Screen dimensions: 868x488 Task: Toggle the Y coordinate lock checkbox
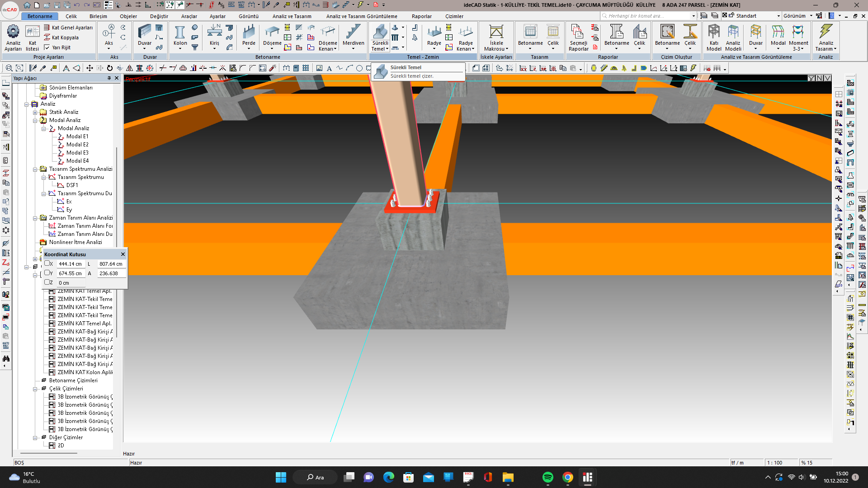click(47, 273)
